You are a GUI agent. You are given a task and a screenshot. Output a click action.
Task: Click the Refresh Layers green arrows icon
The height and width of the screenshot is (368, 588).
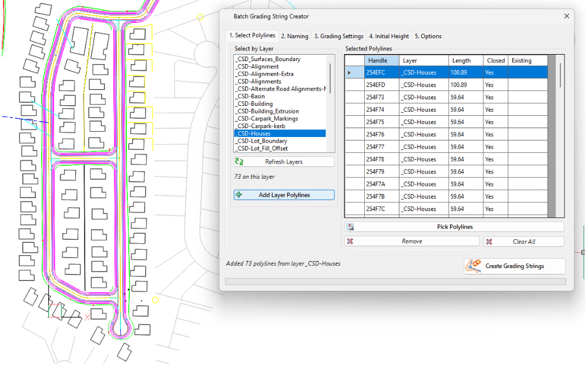tap(239, 162)
